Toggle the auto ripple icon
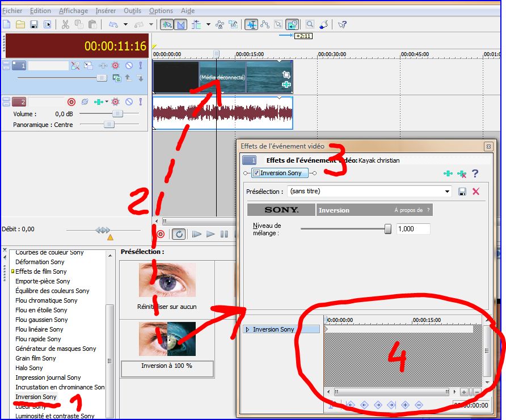The height and width of the screenshot is (420, 506). [196, 24]
